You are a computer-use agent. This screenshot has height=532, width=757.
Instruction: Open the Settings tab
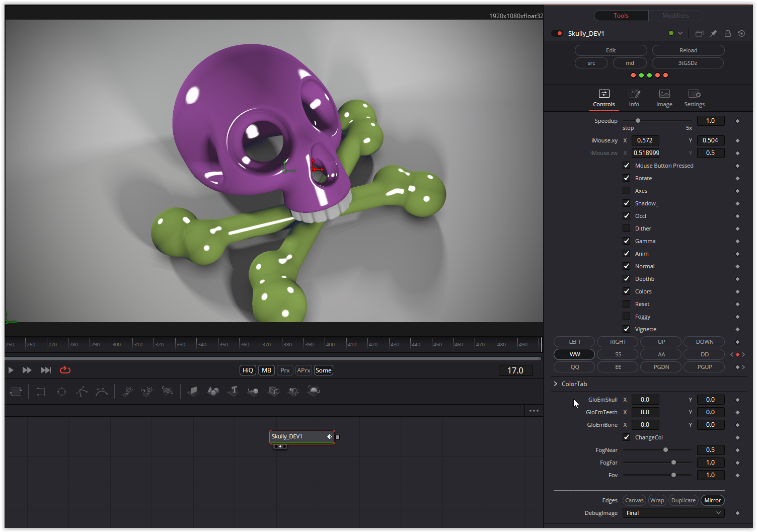(x=694, y=99)
